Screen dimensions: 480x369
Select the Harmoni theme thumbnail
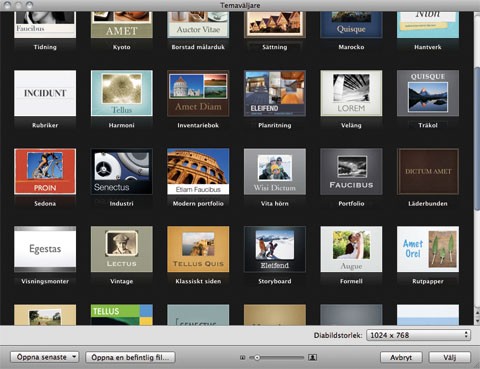(122, 93)
